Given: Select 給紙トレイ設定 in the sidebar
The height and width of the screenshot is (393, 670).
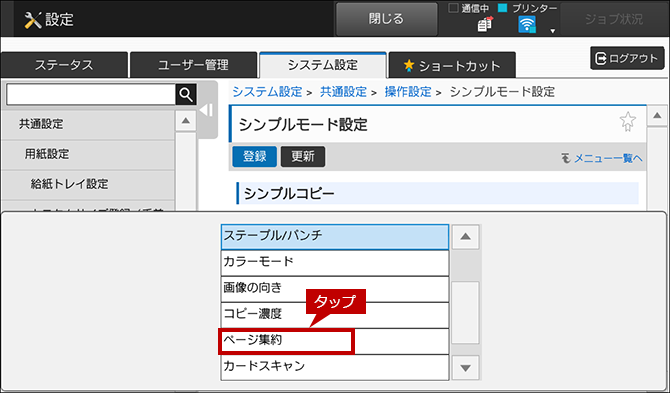Looking at the screenshot, I should click(x=88, y=184).
